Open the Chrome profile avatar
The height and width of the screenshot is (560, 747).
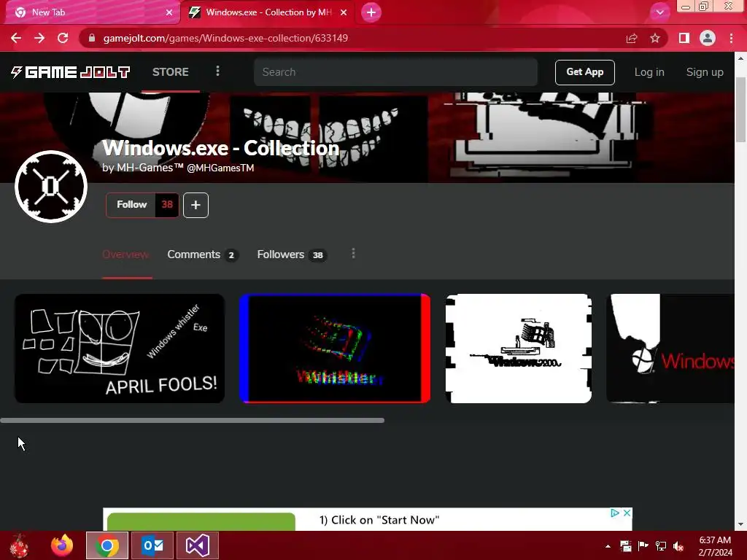pyautogui.click(x=708, y=38)
